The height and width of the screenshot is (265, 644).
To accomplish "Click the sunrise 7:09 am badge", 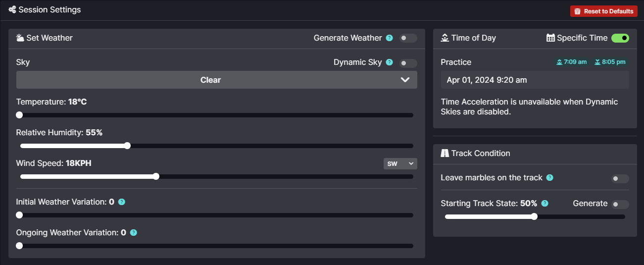I will [x=572, y=62].
